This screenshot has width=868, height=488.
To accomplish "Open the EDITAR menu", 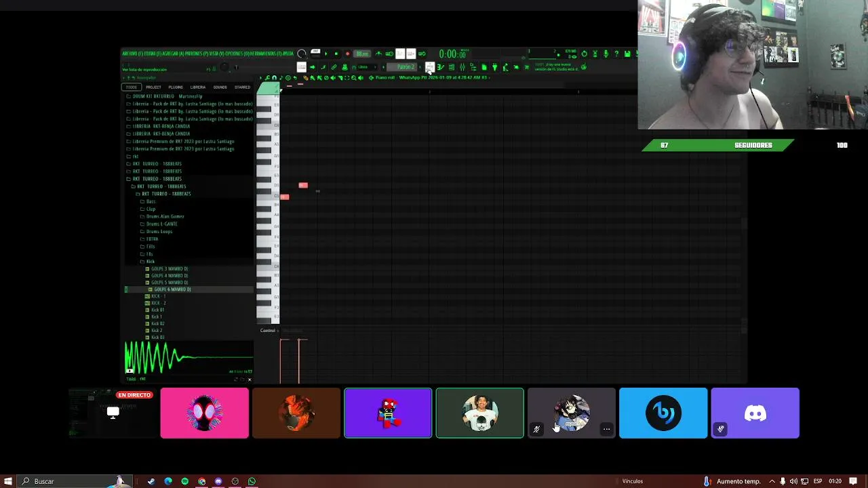I will pyautogui.click(x=153, y=54).
